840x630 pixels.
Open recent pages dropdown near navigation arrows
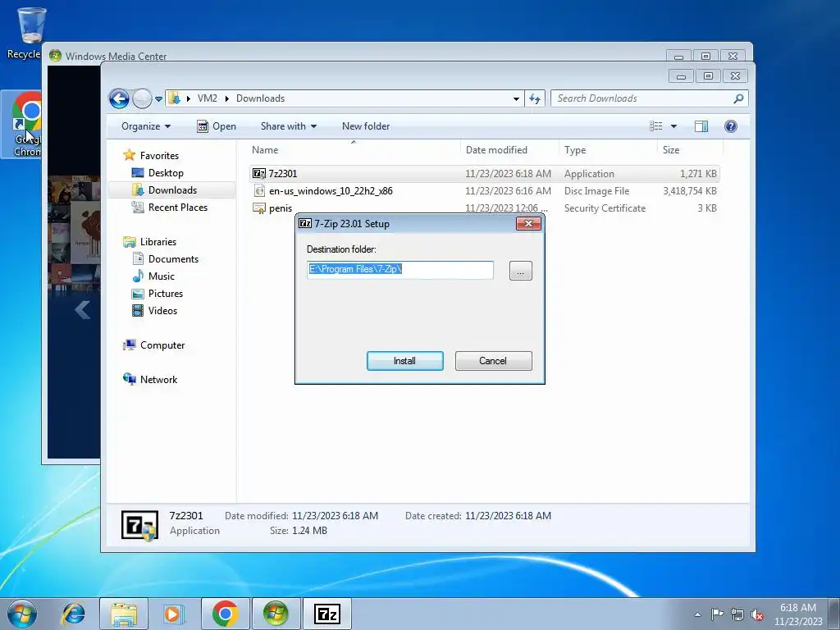(x=158, y=99)
